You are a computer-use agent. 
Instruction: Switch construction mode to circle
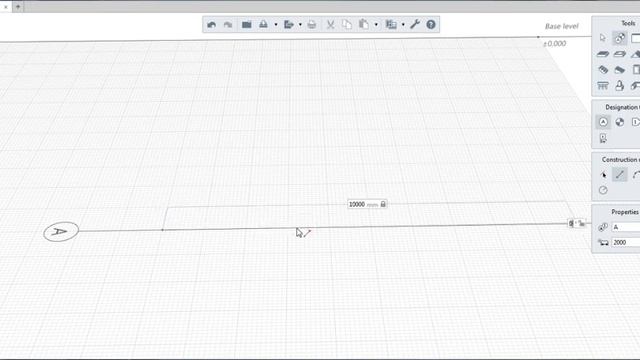[603, 190]
